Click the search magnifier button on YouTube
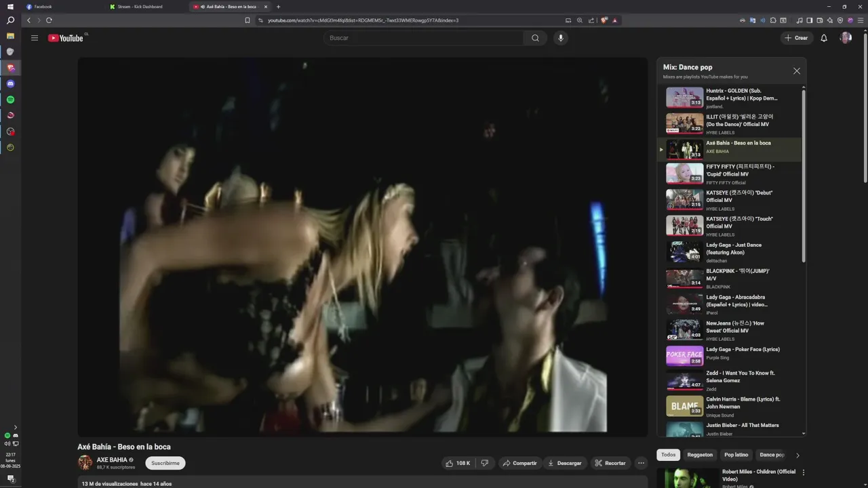The height and width of the screenshot is (488, 868). click(535, 38)
